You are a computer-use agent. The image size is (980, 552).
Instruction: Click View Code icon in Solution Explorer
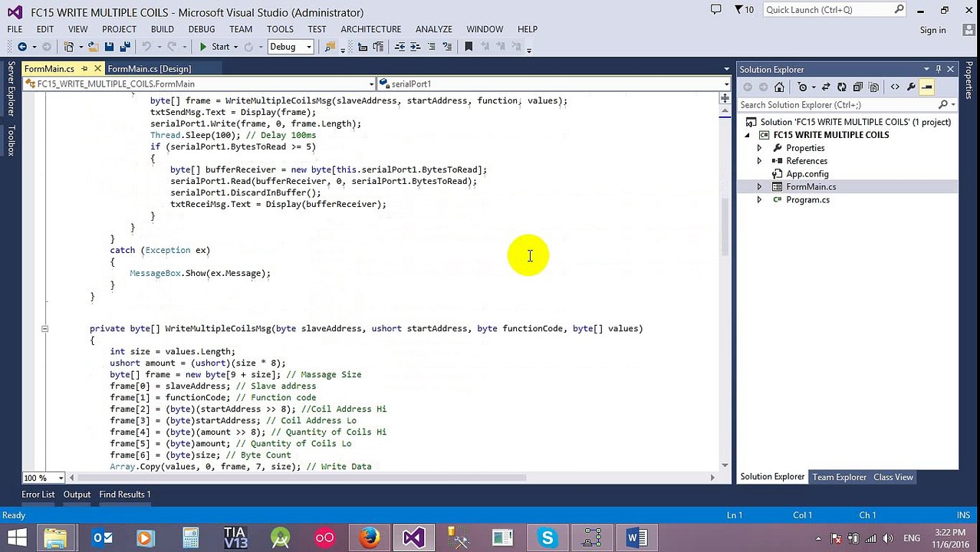pyautogui.click(x=895, y=87)
